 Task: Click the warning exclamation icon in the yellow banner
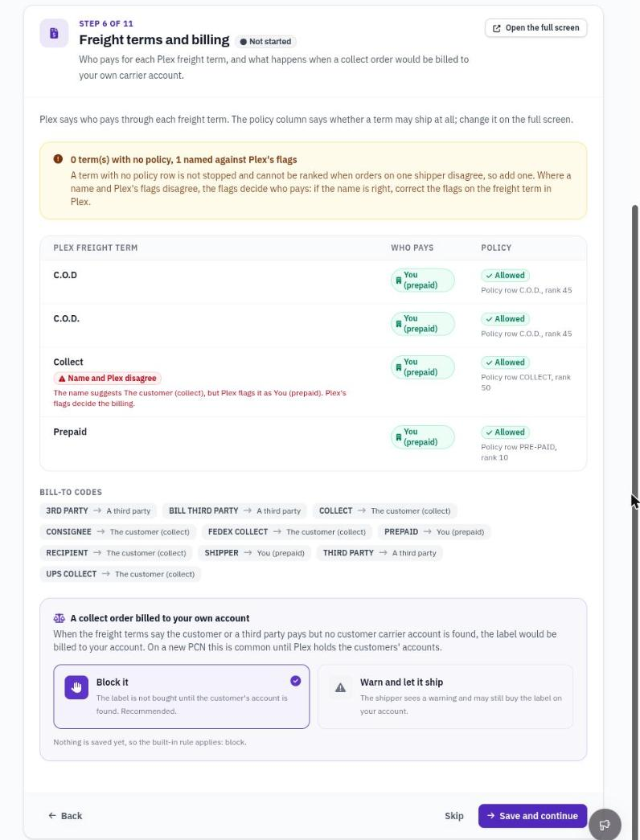58,159
